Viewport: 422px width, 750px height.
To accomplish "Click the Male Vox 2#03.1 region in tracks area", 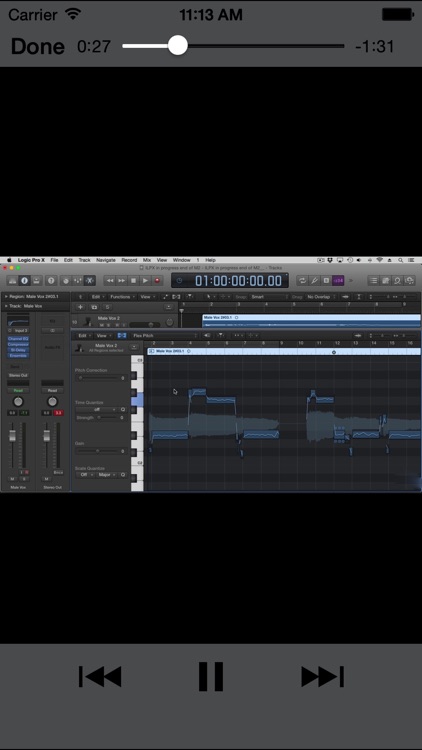I will pos(311,320).
